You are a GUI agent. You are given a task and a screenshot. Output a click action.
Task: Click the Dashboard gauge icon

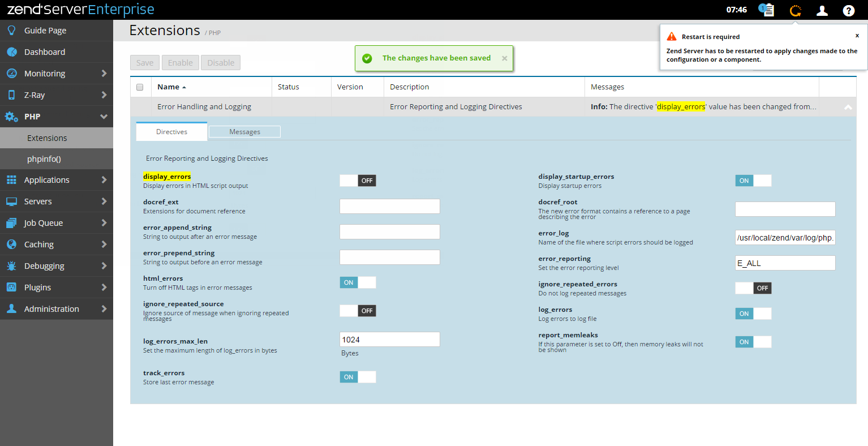click(x=11, y=52)
